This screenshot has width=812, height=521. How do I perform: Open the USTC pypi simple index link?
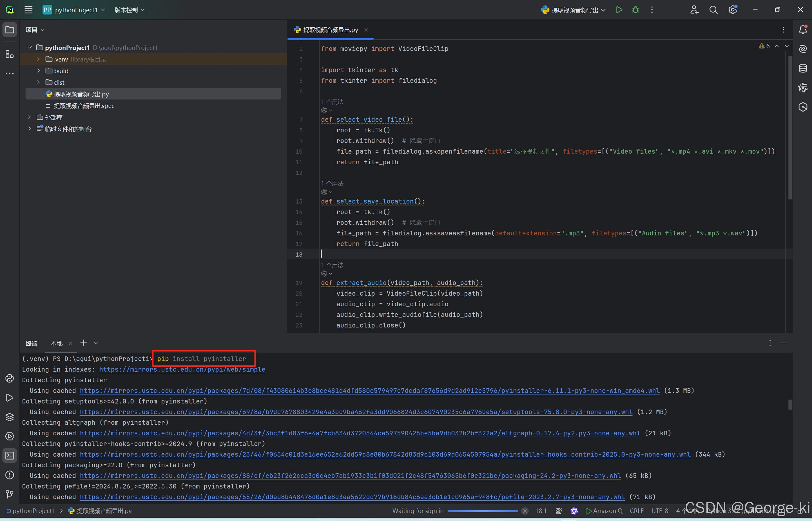click(182, 369)
